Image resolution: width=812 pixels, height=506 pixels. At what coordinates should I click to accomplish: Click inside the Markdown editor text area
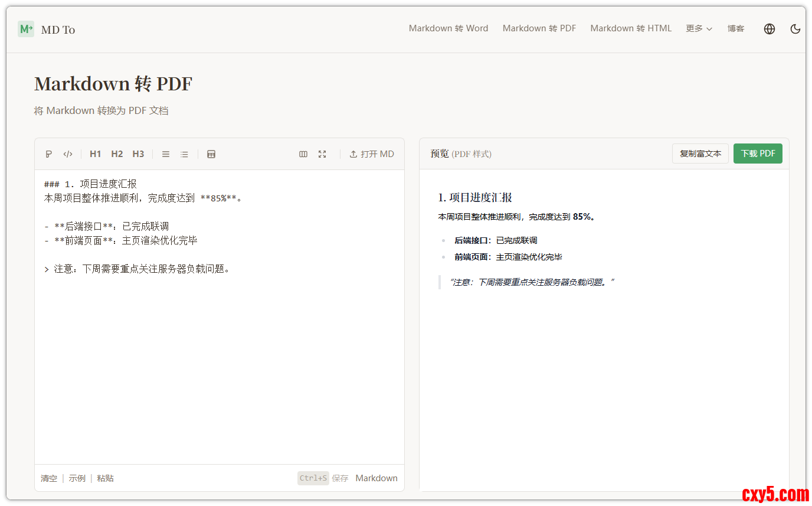coord(218,354)
